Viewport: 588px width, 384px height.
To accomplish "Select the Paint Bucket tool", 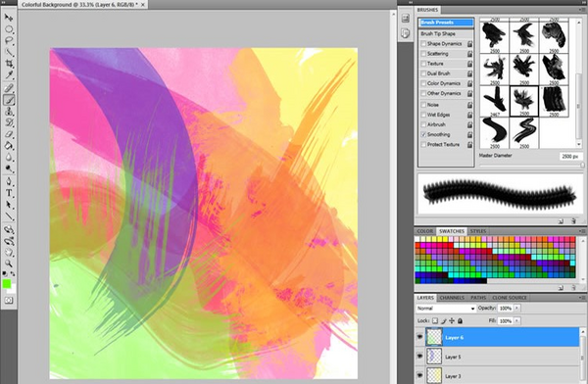I will (9, 146).
